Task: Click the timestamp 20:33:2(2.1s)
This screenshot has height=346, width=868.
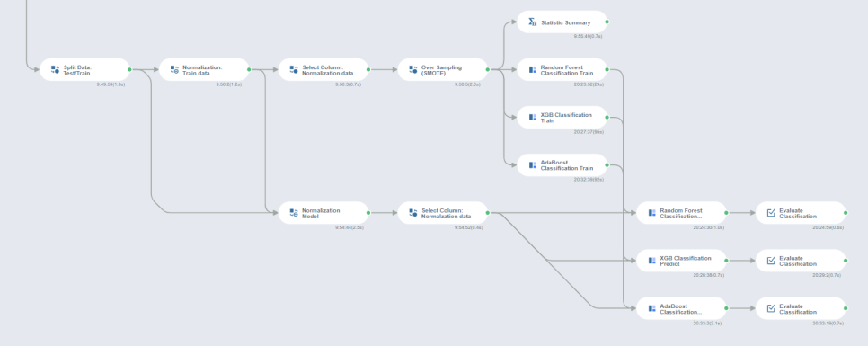Action: [707, 323]
